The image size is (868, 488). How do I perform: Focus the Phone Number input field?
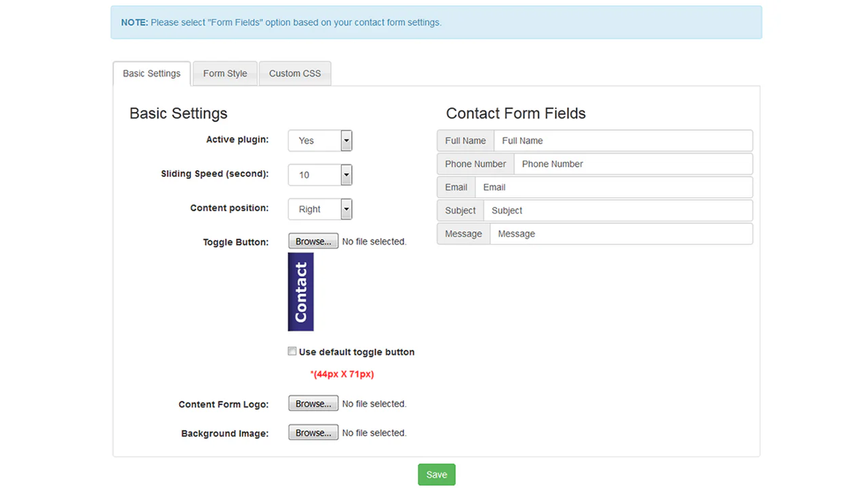tap(633, 164)
